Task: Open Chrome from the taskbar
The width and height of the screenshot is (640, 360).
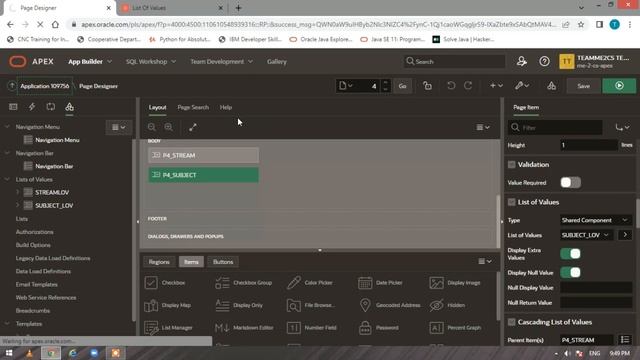Action: (x=51, y=353)
